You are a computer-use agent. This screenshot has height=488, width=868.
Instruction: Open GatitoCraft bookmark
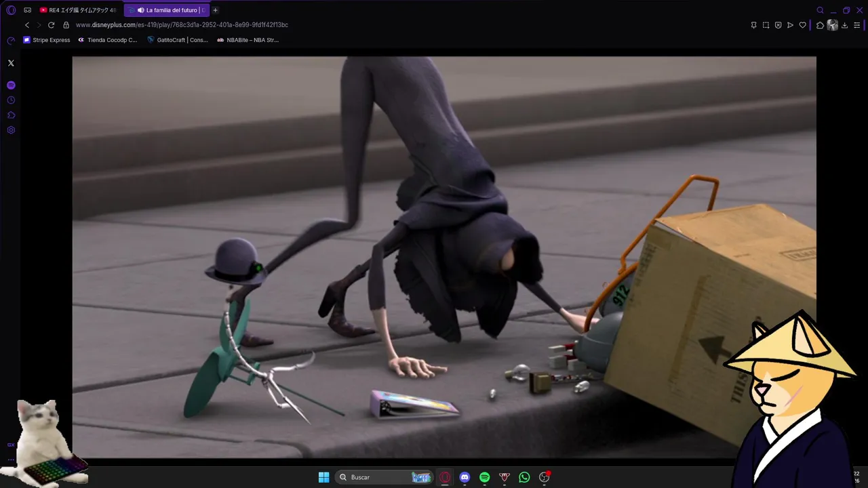178,40
